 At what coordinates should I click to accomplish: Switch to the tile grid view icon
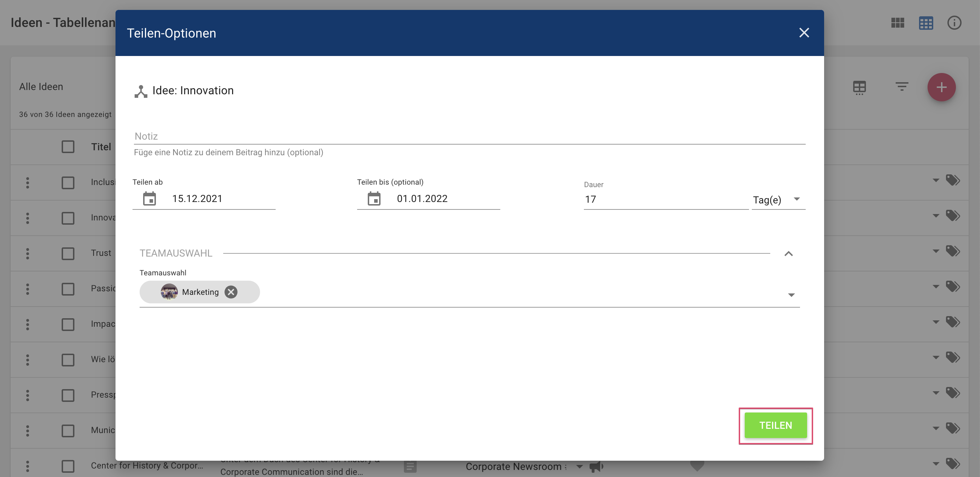coord(897,23)
